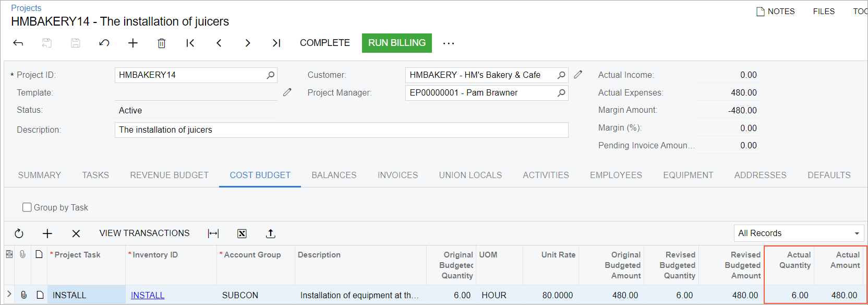
Task: Add new project record with plus icon
Action: click(x=133, y=43)
